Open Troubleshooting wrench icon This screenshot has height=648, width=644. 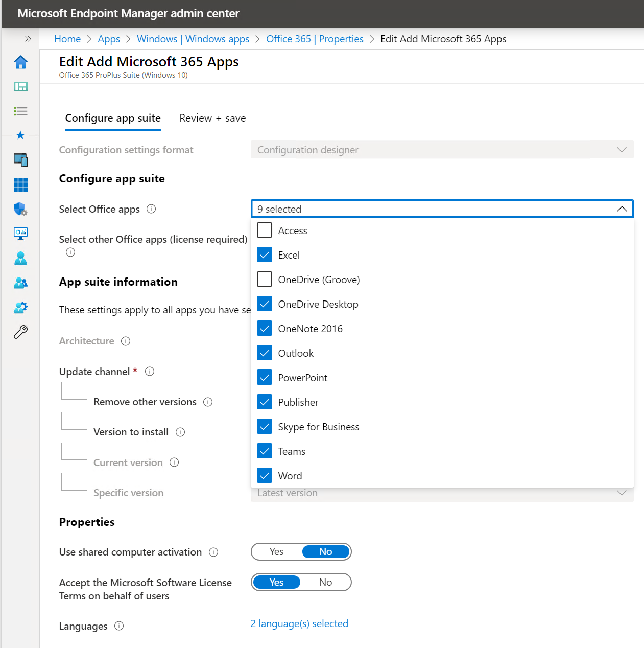tap(20, 332)
